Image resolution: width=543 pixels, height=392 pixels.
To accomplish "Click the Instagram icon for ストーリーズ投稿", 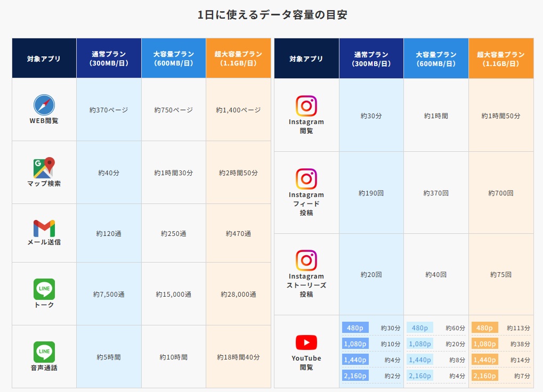I will coord(306,260).
